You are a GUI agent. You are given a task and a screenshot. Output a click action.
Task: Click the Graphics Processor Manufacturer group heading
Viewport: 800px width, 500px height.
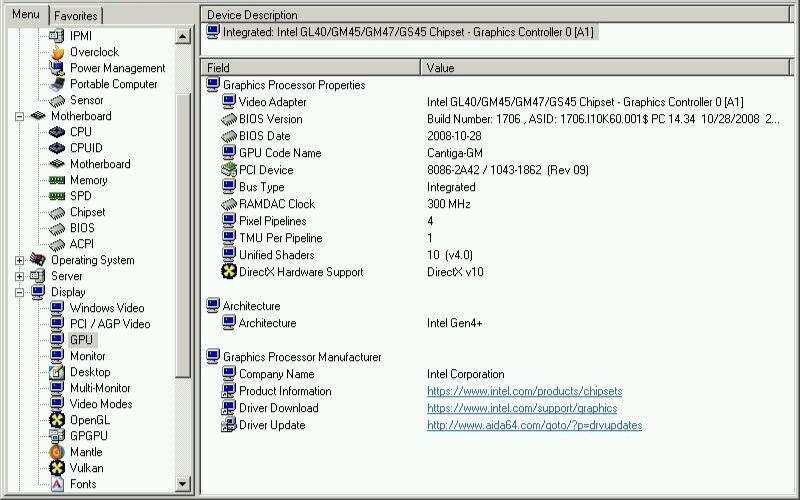click(302, 357)
